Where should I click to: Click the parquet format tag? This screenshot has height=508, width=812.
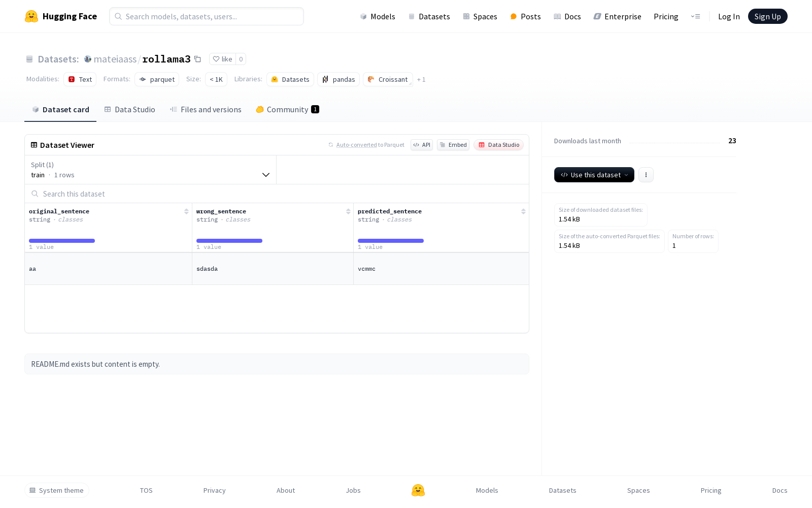pos(157,79)
